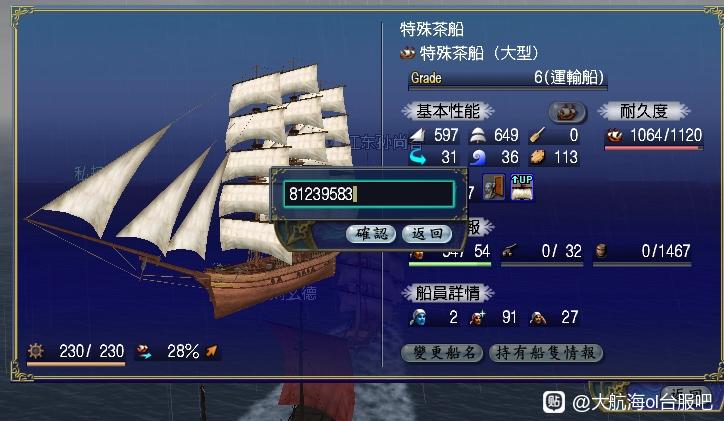Click the horizontal sail stat icon (649)
724x421 pixels.
(x=477, y=135)
